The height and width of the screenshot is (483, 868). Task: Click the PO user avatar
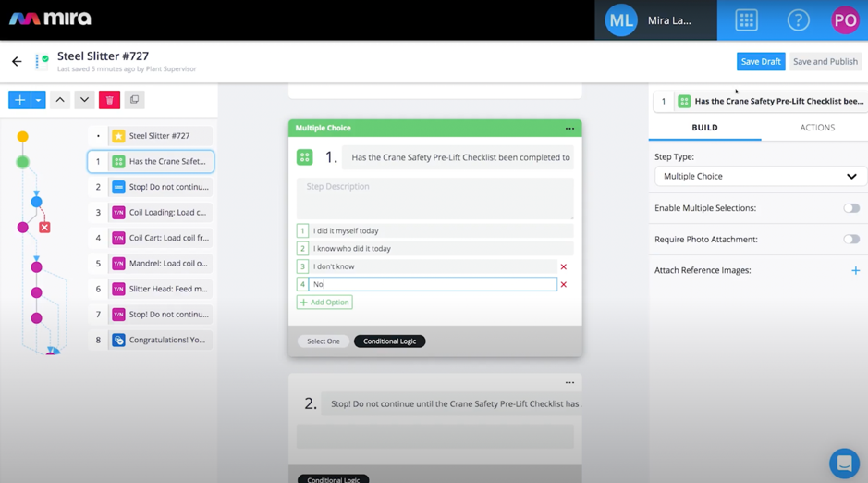(x=845, y=20)
